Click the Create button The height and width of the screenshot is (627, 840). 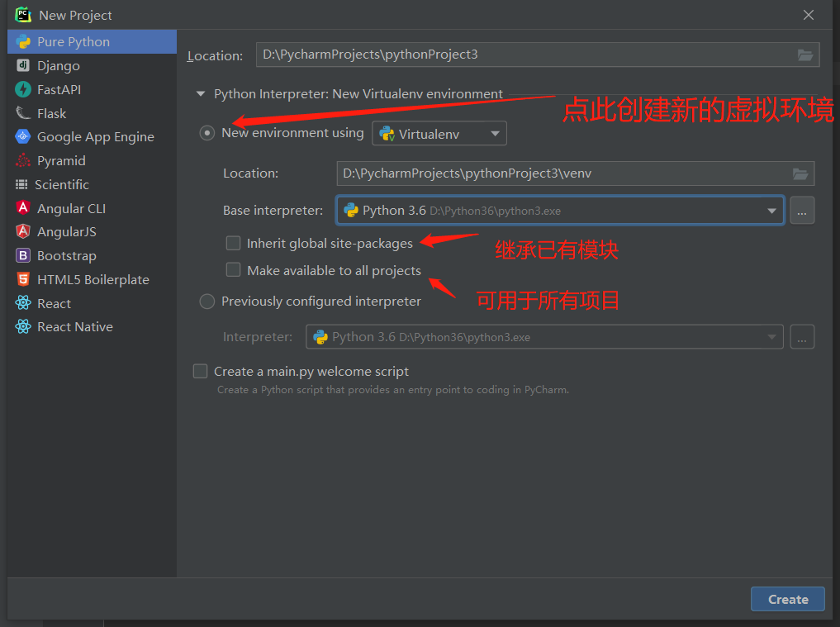[787, 599]
